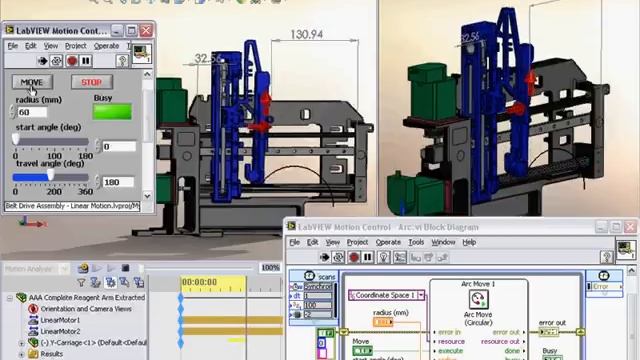Click the VI icon thumbnail in front panel
This screenshot has width=640, height=360.
click(142, 53)
